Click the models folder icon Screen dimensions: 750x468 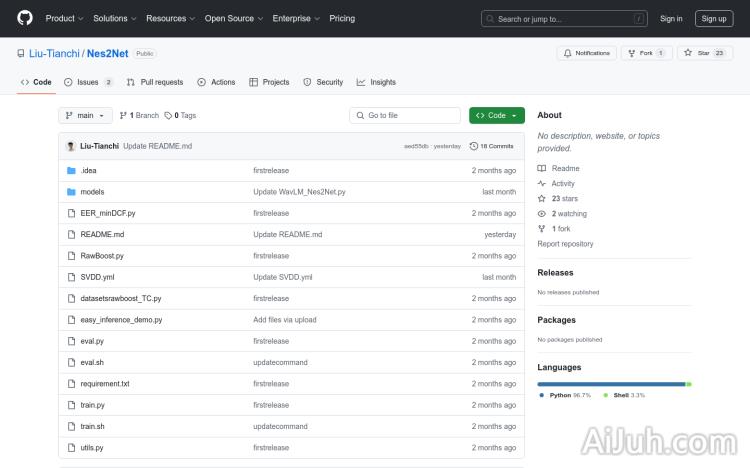coord(71,192)
